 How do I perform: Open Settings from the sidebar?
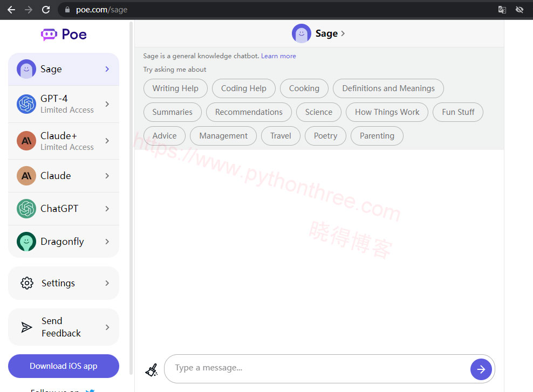click(x=58, y=283)
